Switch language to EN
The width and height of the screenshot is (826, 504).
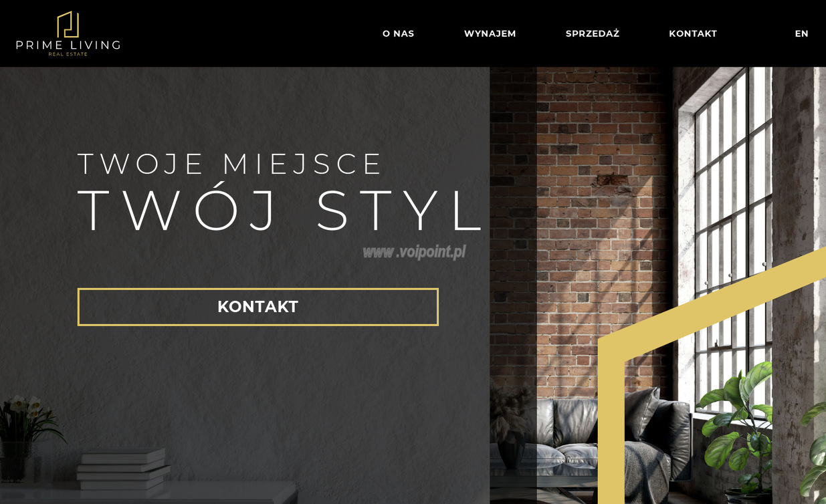tap(801, 33)
